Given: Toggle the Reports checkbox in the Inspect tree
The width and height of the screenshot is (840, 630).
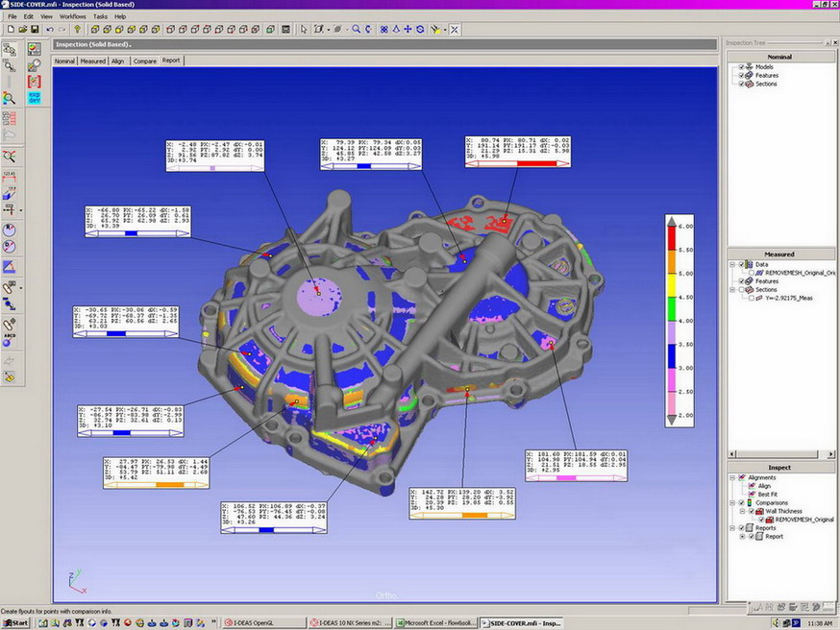Looking at the screenshot, I should click(x=741, y=528).
